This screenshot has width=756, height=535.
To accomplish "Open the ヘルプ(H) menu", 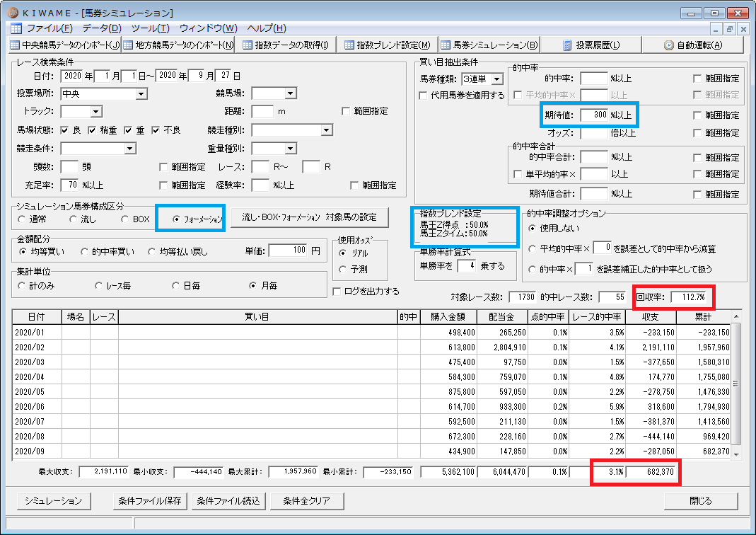I will (266, 28).
